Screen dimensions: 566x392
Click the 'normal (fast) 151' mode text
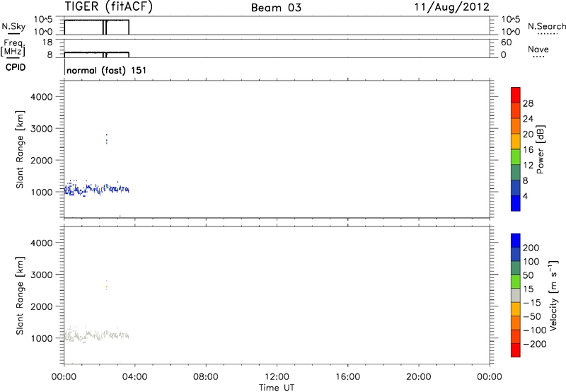tap(107, 70)
